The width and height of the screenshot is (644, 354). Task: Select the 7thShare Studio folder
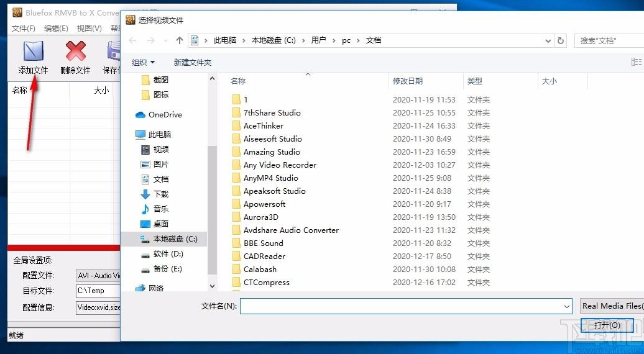point(266,113)
